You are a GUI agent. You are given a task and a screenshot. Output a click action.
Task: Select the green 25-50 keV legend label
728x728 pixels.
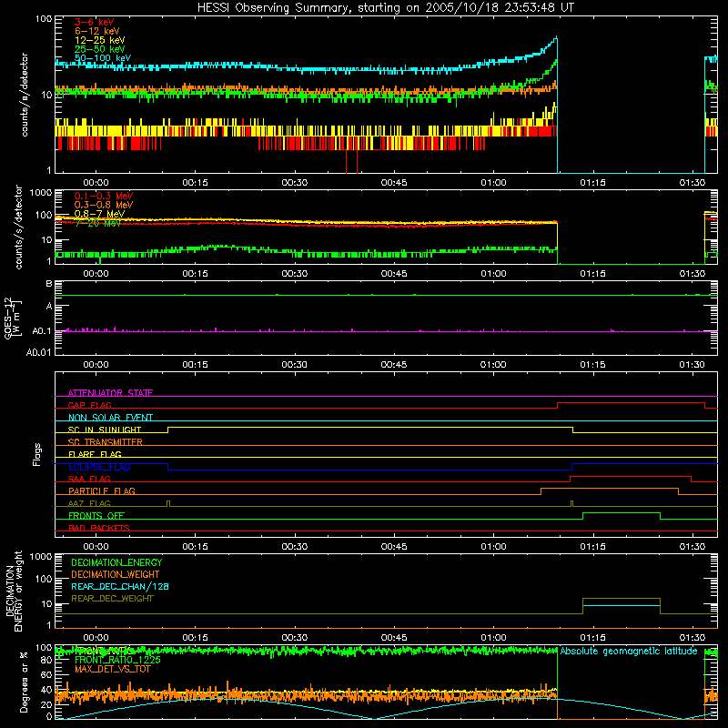[100, 49]
